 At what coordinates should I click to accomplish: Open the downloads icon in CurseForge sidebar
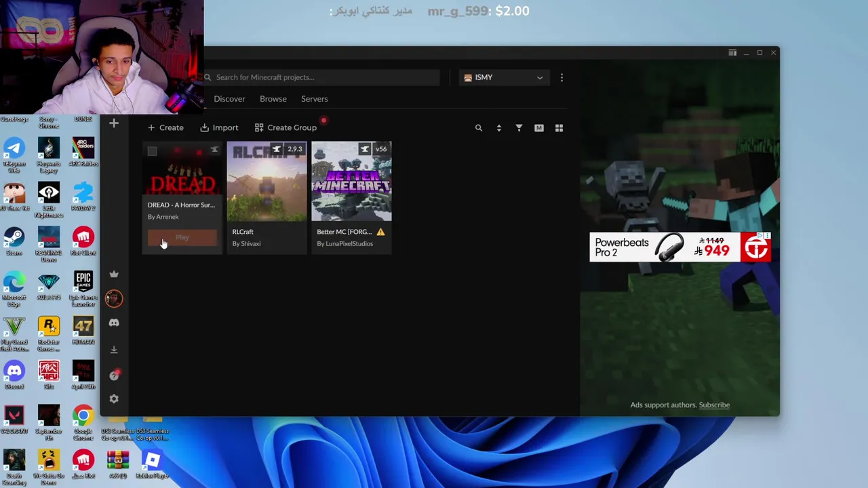[114, 350]
